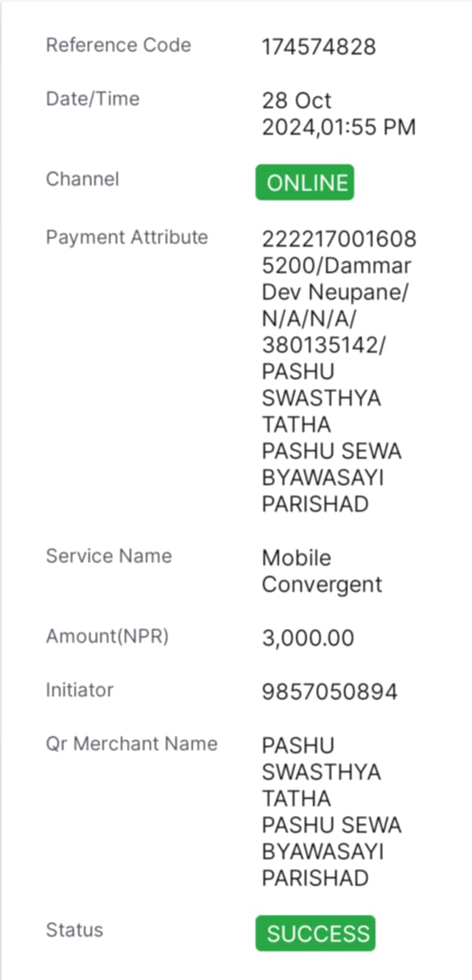Select the Mobile Convergent service value
The width and height of the screenshot is (472, 980).
(x=322, y=571)
